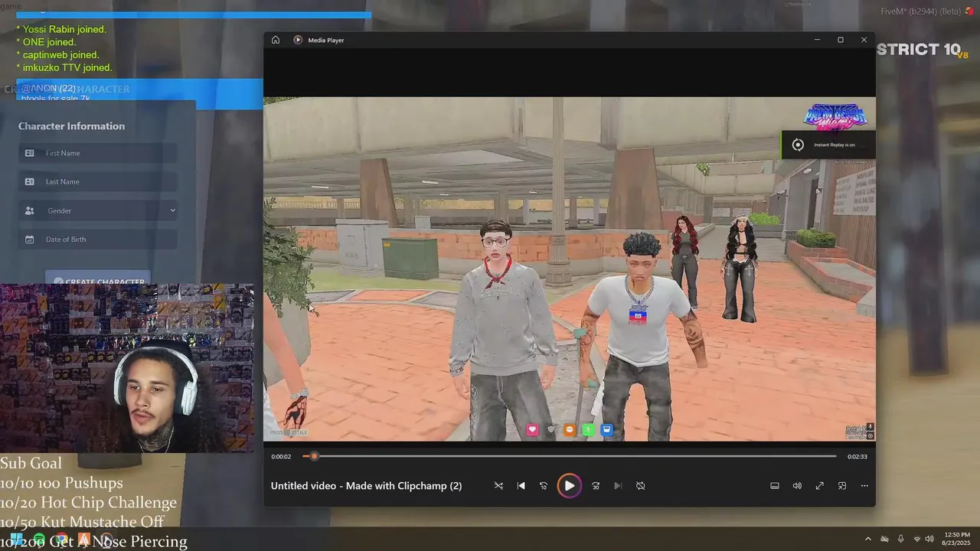Image resolution: width=980 pixels, height=551 pixels.
Task: Toggle repeat mode in Media Player
Action: (x=641, y=486)
